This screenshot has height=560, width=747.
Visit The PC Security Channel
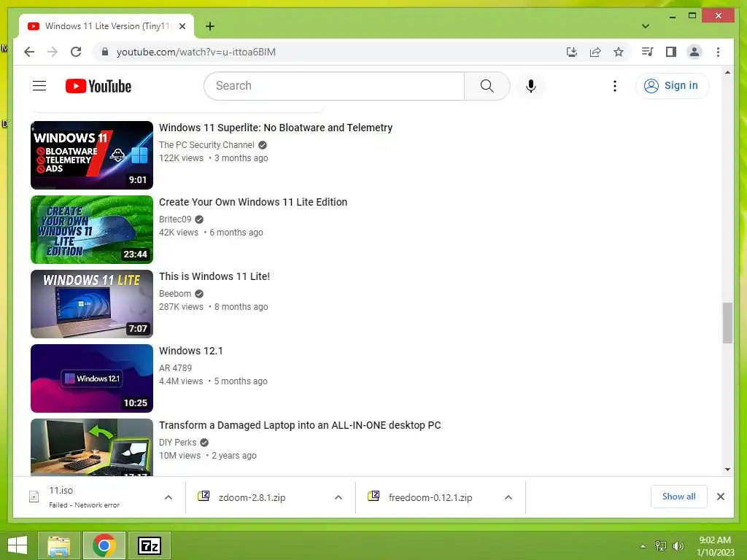click(206, 145)
